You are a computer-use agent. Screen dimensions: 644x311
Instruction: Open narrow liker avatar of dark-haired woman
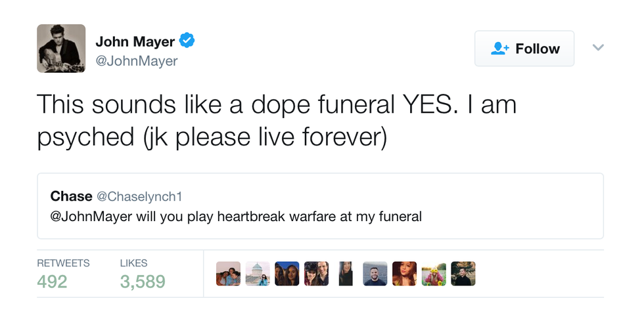coord(346,274)
